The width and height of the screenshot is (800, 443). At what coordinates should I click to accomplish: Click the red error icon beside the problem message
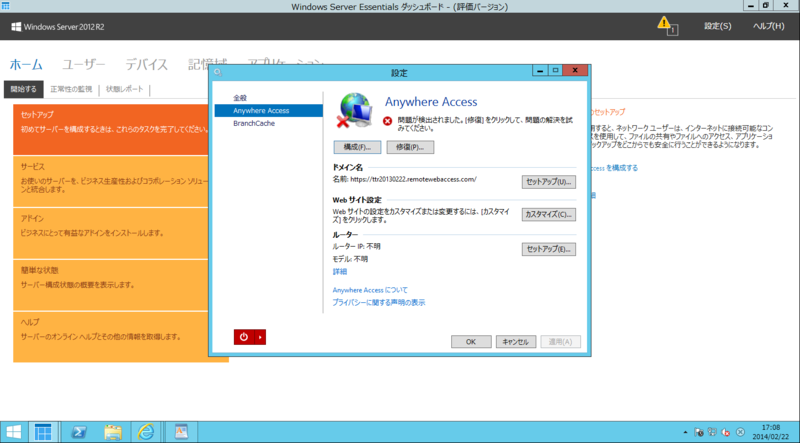coord(388,121)
